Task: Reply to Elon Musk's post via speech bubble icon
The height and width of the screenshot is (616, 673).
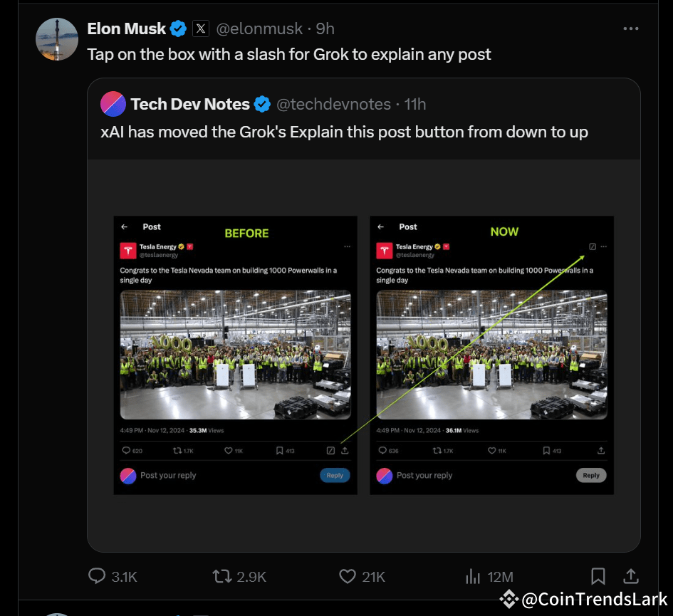Action: tap(96, 576)
